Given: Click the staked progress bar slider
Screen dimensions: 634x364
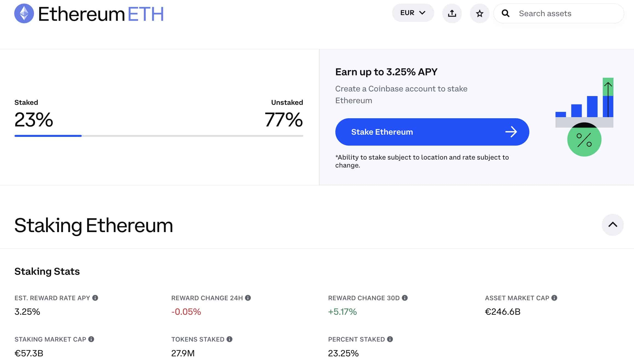Looking at the screenshot, I should (x=81, y=135).
